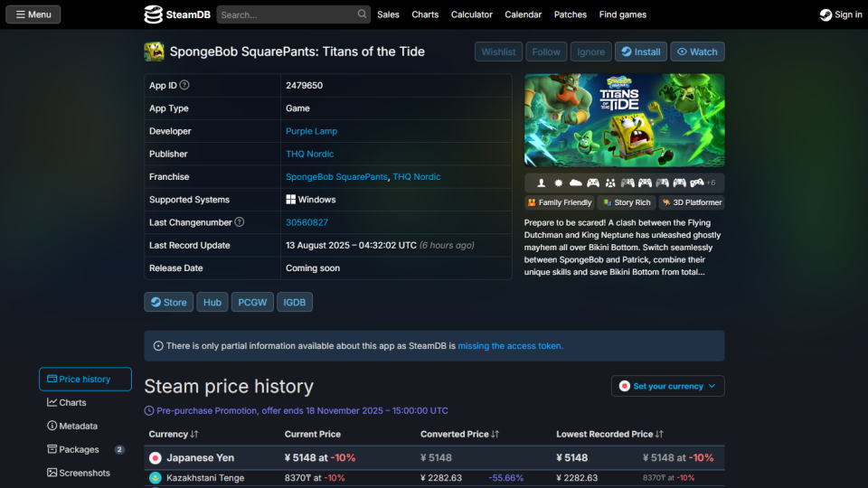Open SpongeBob SquarePants franchise link
The height and width of the screenshot is (488, 868).
(x=336, y=176)
